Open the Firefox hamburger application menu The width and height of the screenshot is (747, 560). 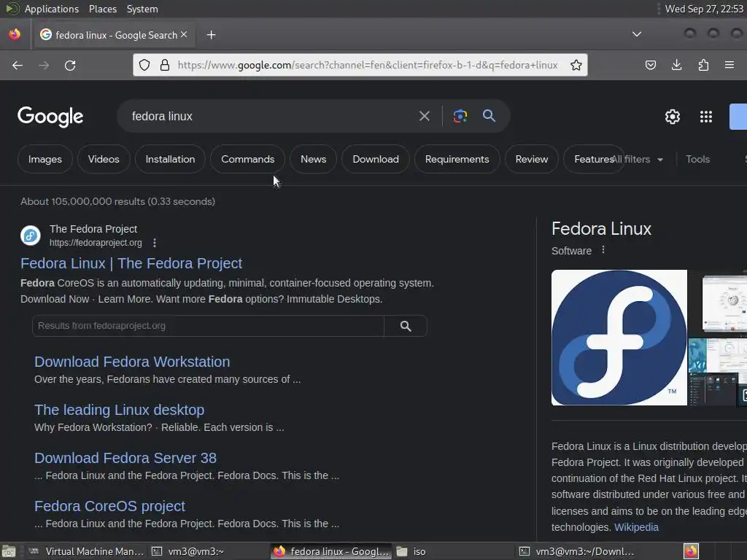pos(729,65)
